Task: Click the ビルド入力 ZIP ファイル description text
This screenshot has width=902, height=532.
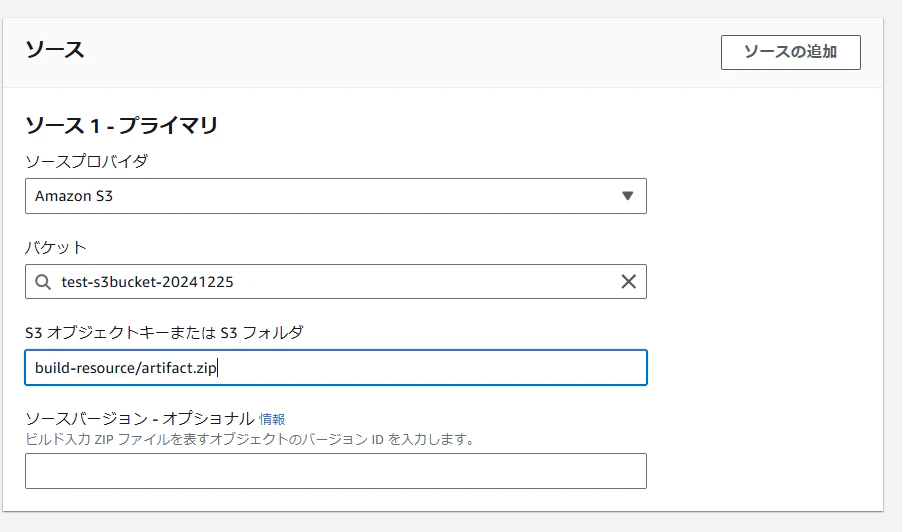Action: [250, 439]
